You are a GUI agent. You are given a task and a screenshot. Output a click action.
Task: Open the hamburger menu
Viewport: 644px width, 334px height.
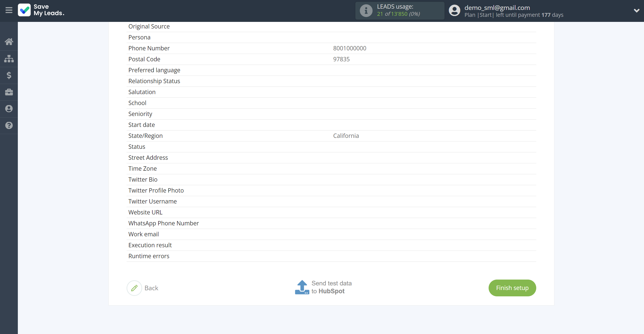(9, 10)
